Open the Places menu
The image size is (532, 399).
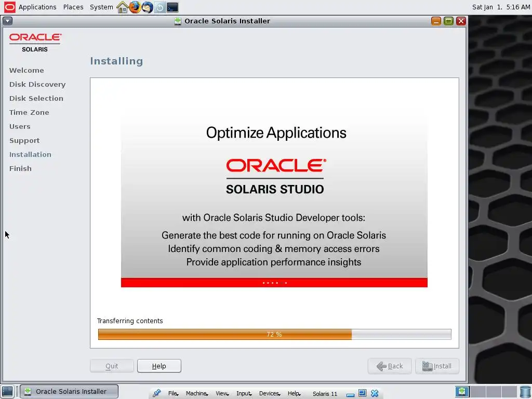click(73, 7)
